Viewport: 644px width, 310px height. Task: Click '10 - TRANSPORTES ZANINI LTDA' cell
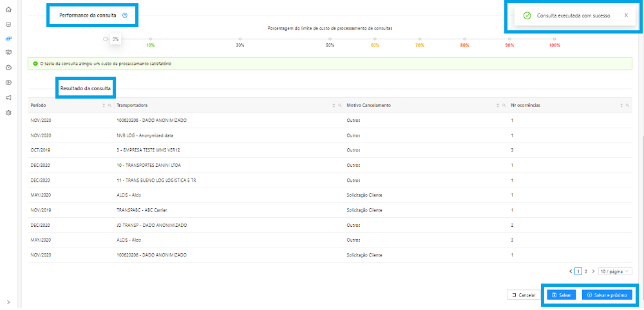click(149, 166)
